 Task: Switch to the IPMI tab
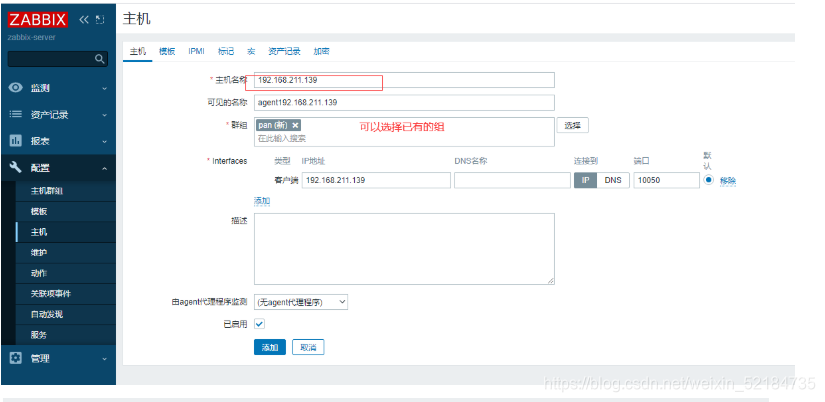[x=196, y=52]
